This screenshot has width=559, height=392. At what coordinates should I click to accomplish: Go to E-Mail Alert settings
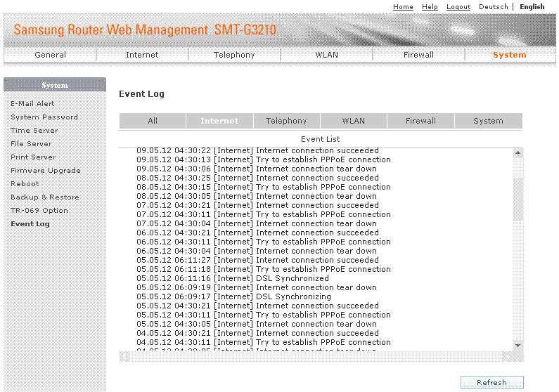point(32,103)
